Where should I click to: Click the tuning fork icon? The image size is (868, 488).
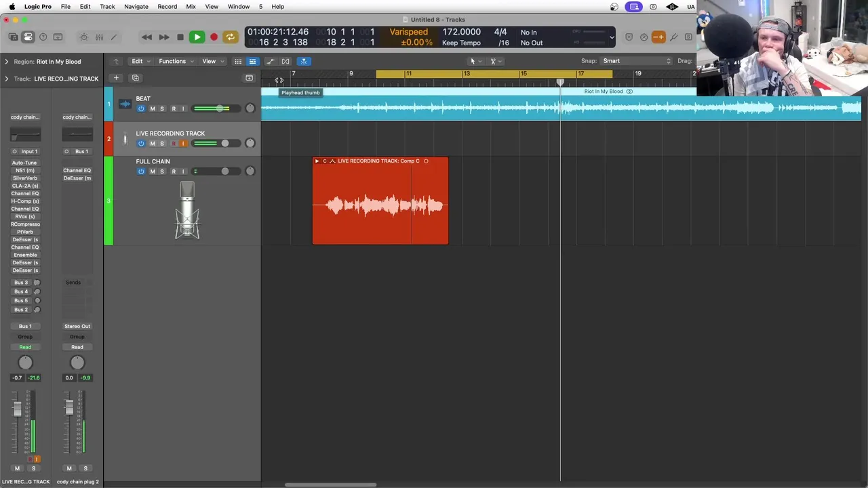pos(673,37)
